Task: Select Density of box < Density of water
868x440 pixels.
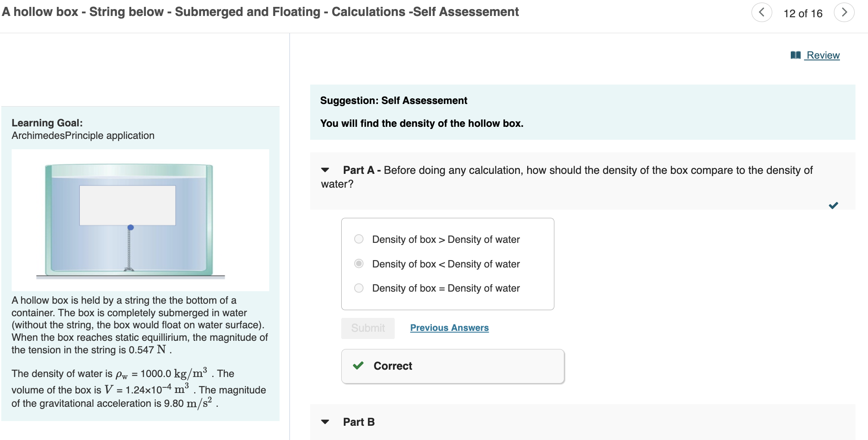Action: [359, 264]
